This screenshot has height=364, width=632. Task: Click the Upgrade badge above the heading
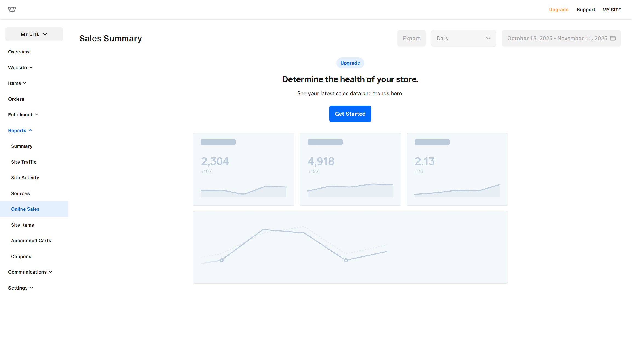pyautogui.click(x=350, y=63)
